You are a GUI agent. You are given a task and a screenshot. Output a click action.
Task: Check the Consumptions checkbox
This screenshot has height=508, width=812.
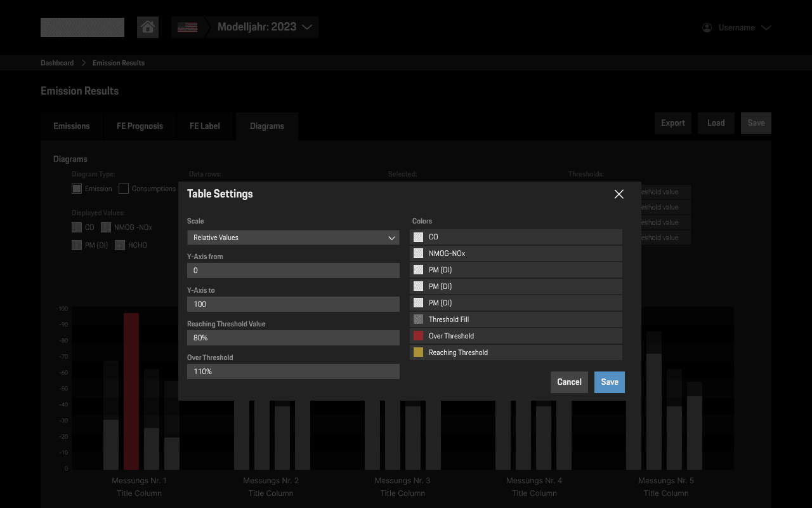pyautogui.click(x=123, y=188)
